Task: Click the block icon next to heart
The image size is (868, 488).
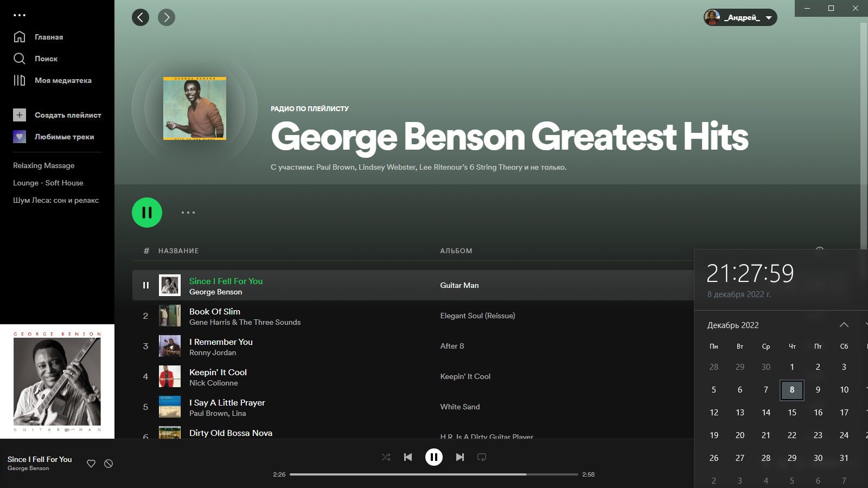Action: coord(108,464)
